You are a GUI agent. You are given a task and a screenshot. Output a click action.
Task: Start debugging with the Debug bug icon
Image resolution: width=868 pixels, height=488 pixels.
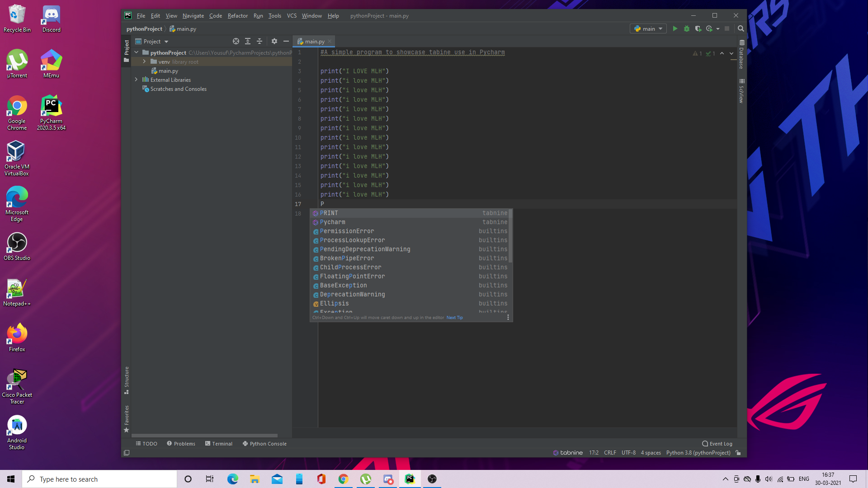pyautogui.click(x=687, y=28)
